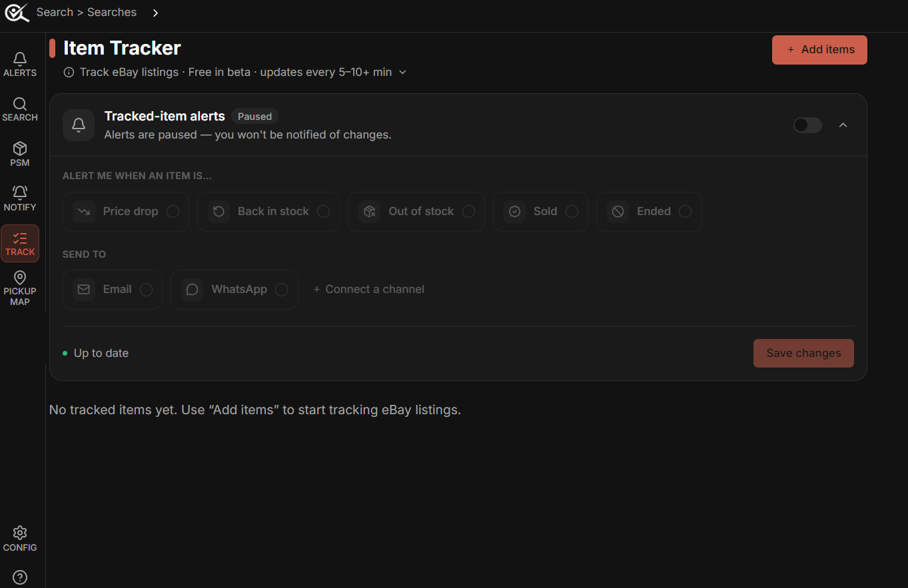Viewport: 908px width, 588px height.
Task: Open the Pickup Map section
Action: point(20,288)
